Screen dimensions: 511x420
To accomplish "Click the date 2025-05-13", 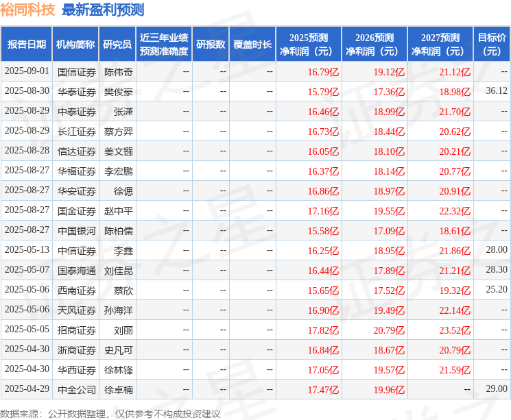I will click(27, 249).
